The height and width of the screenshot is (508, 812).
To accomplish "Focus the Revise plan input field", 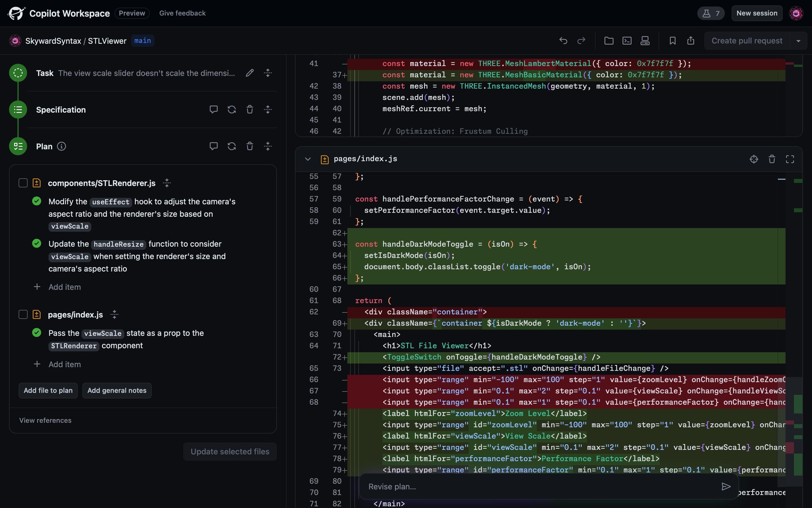I will [x=540, y=487].
